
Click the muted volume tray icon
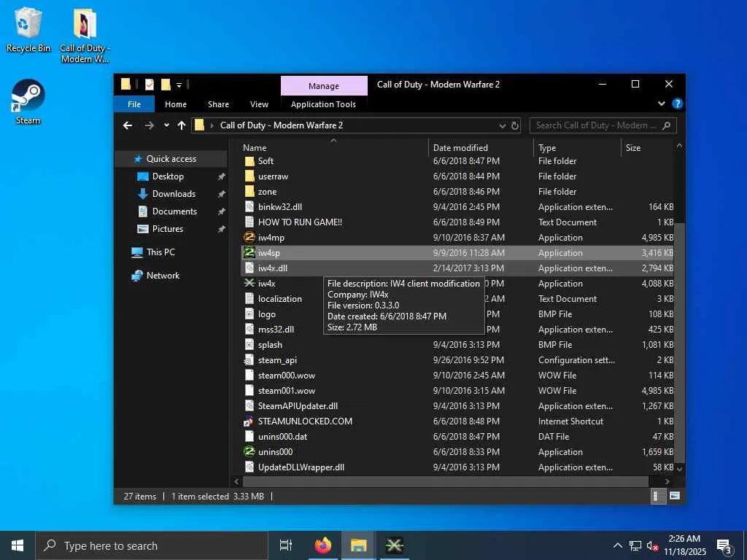[653, 545]
